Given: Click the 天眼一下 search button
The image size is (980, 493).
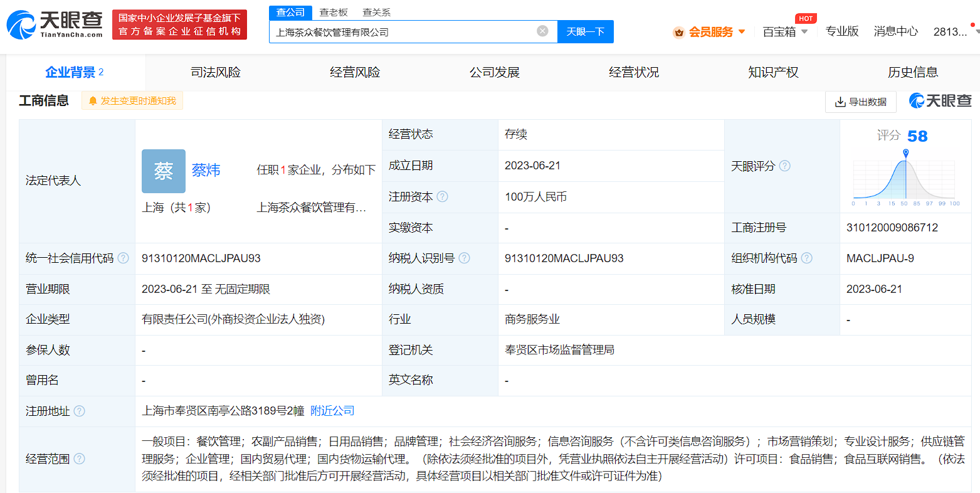Looking at the screenshot, I should (x=586, y=31).
